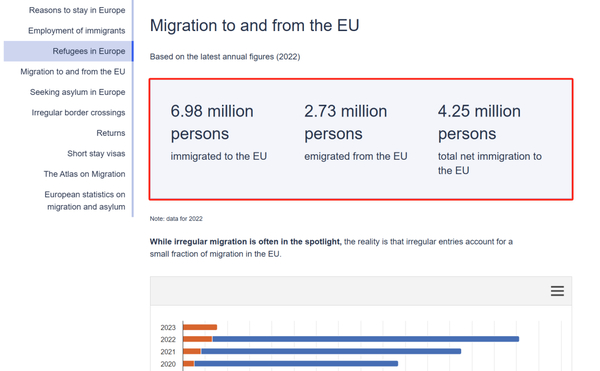Go to Reasons to stay in Europe
600x371 pixels.
point(77,10)
